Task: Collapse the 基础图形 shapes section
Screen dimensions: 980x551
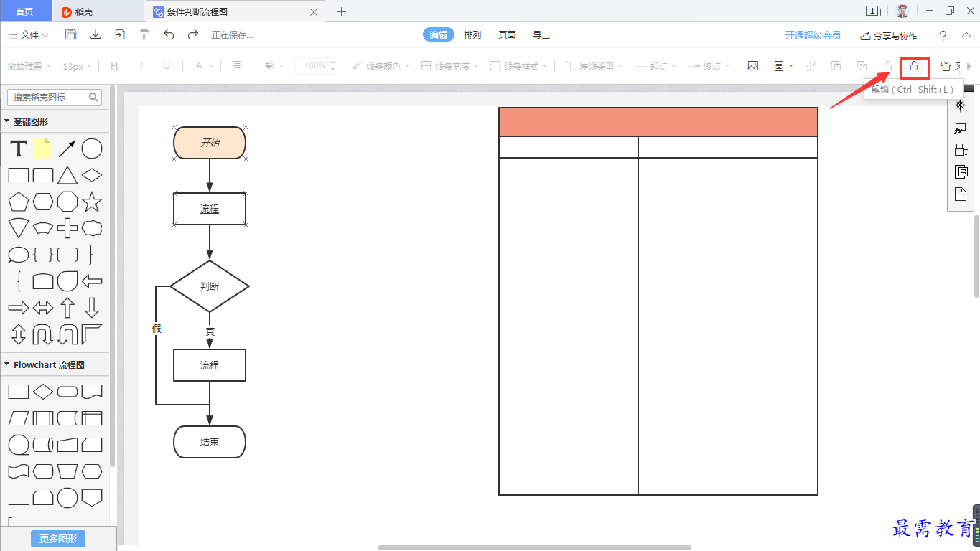Action: (7, 122)
